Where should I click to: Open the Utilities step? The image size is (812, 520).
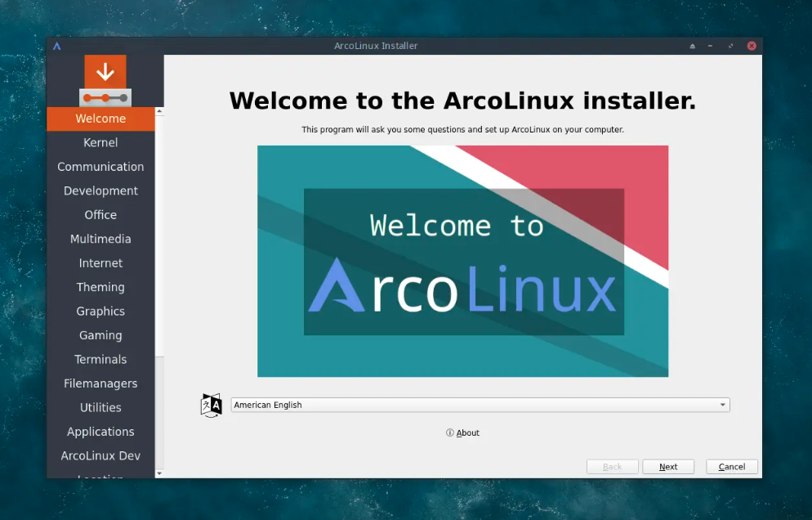coord(100,408)
